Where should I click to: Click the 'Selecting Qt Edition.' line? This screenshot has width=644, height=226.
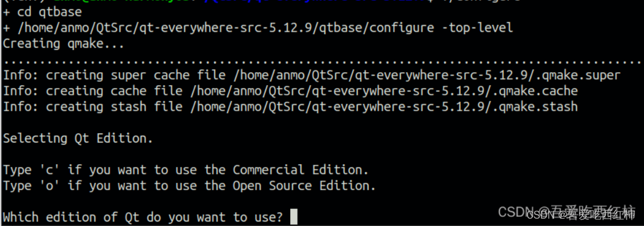[x=78, y=139]
